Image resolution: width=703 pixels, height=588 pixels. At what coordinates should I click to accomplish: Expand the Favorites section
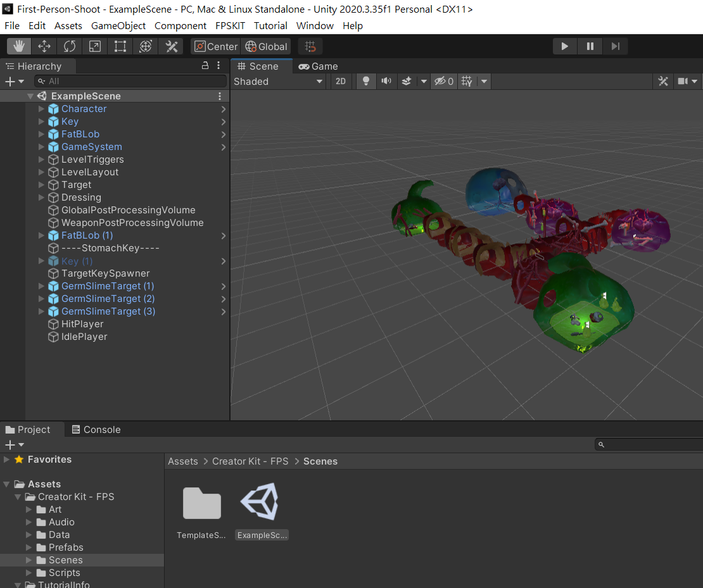[x=6, y=460]
